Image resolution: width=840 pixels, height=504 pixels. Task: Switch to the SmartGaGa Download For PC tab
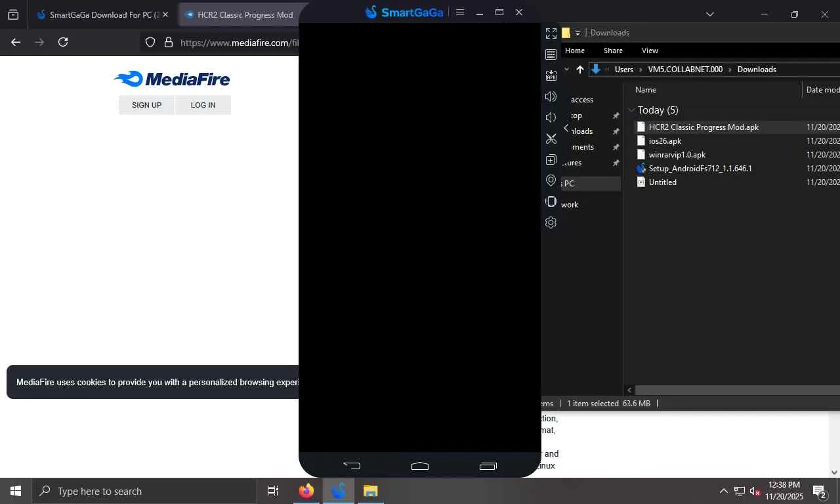pyautogui.click(x=103, y=14)
